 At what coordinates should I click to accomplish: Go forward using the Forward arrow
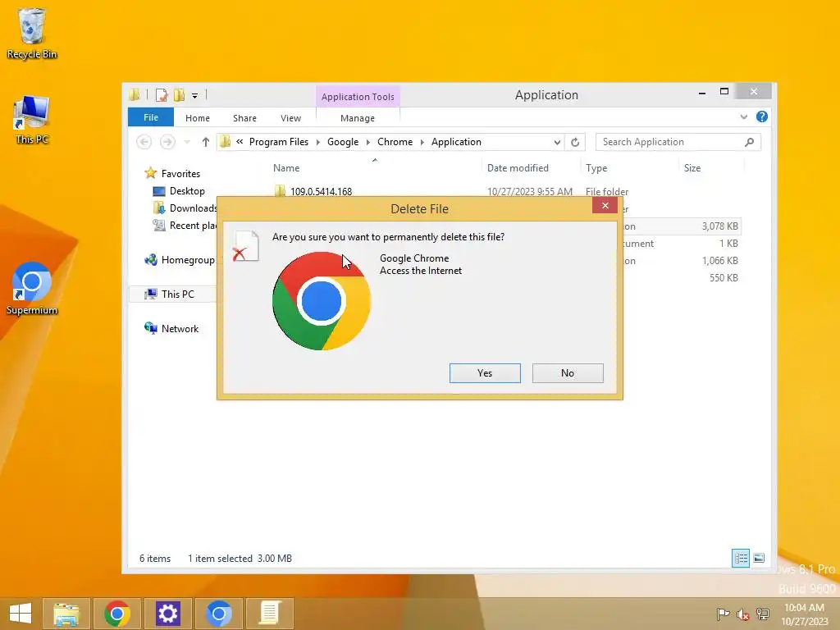tap(167, 142)
